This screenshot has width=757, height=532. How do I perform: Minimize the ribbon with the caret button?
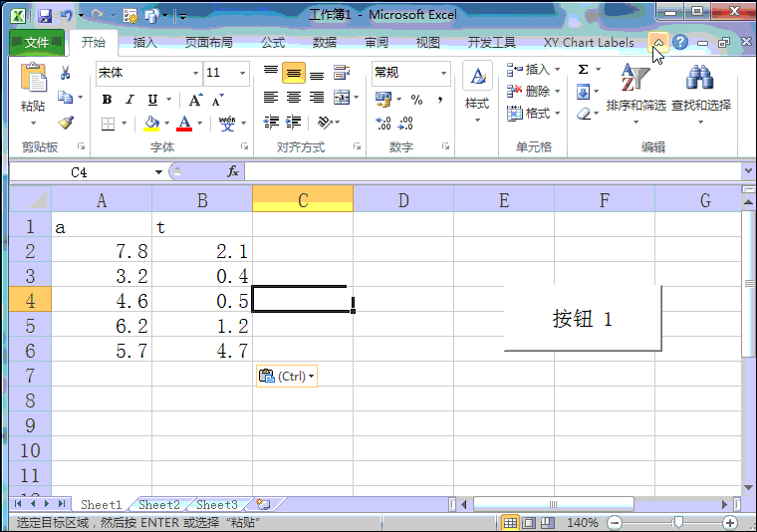tap(658, 43)
